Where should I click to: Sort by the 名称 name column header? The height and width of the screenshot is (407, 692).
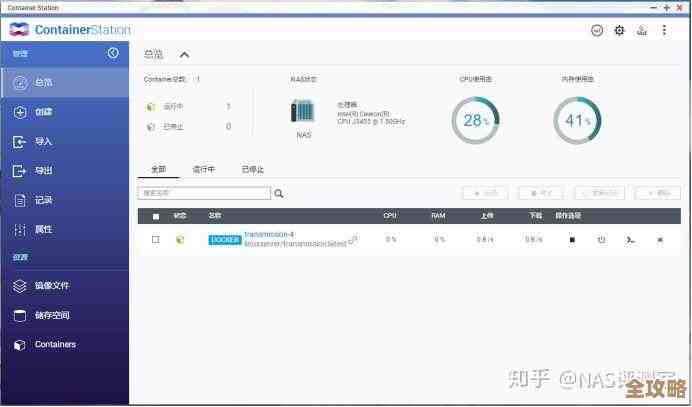(x=215, y=216)
